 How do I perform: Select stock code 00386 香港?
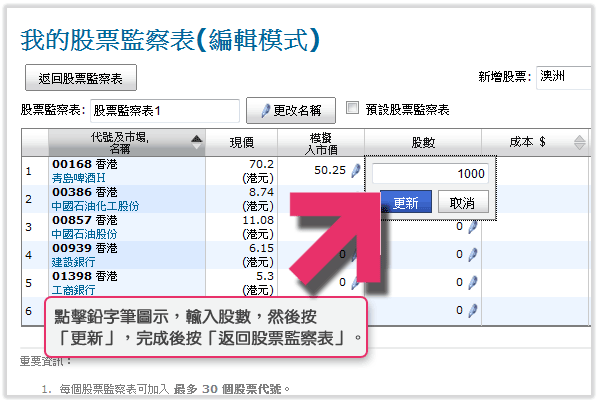[85, 192]
